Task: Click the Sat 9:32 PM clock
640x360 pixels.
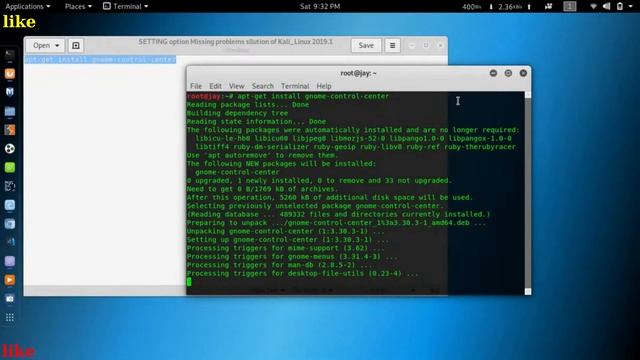Action: [x=320, y=6]
